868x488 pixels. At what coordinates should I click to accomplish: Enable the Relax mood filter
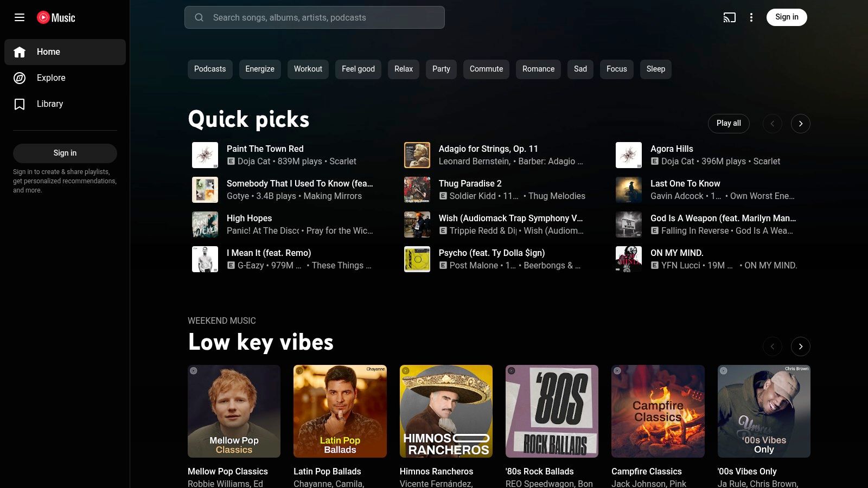[403, 69]
